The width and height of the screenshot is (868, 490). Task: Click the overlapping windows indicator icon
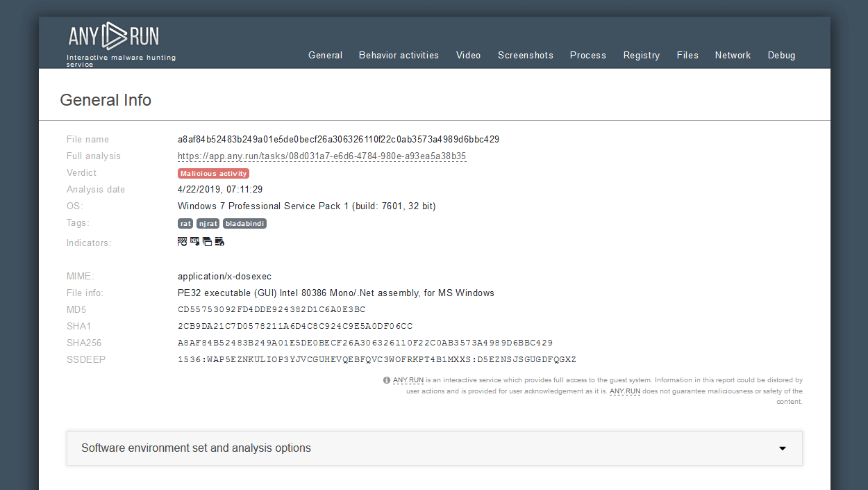(x=207, y=242)
